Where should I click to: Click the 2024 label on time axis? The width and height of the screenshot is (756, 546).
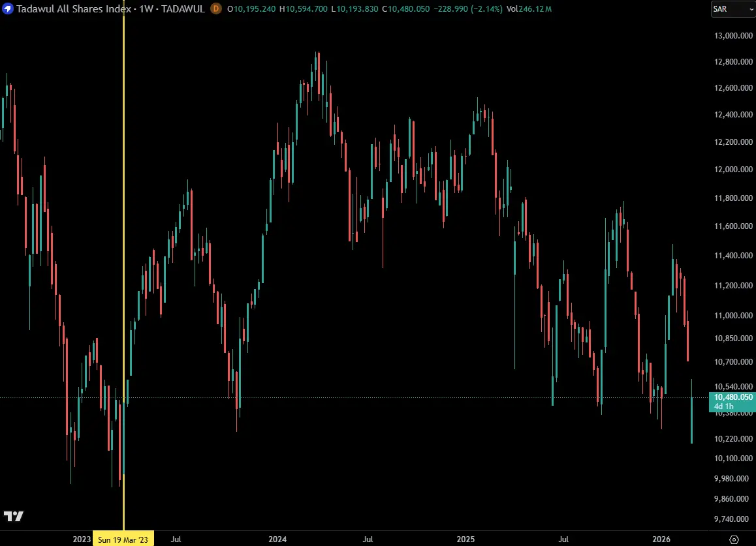tap(277, 539)
